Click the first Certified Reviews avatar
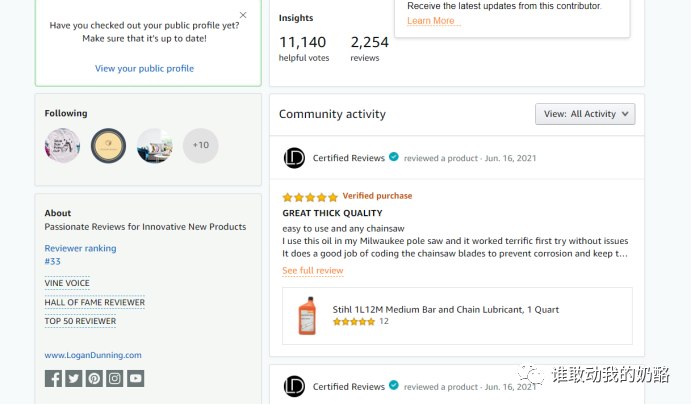 pyautogui.click(x=294, y=158)
